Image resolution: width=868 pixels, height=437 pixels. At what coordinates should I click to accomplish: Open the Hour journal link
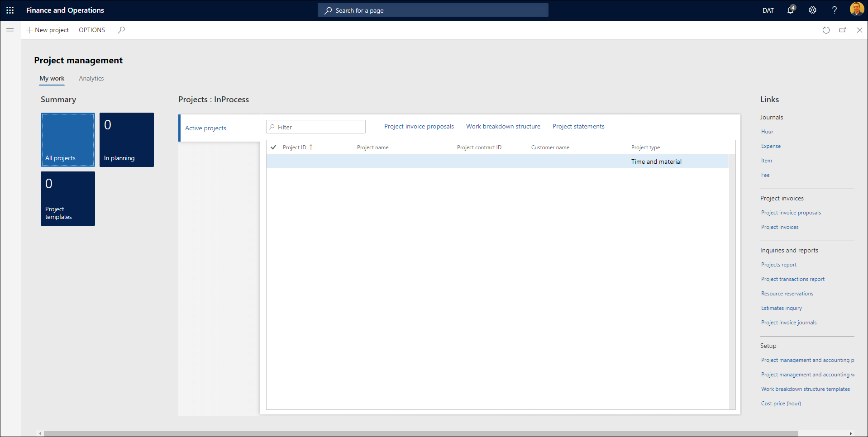pos(767,132)
